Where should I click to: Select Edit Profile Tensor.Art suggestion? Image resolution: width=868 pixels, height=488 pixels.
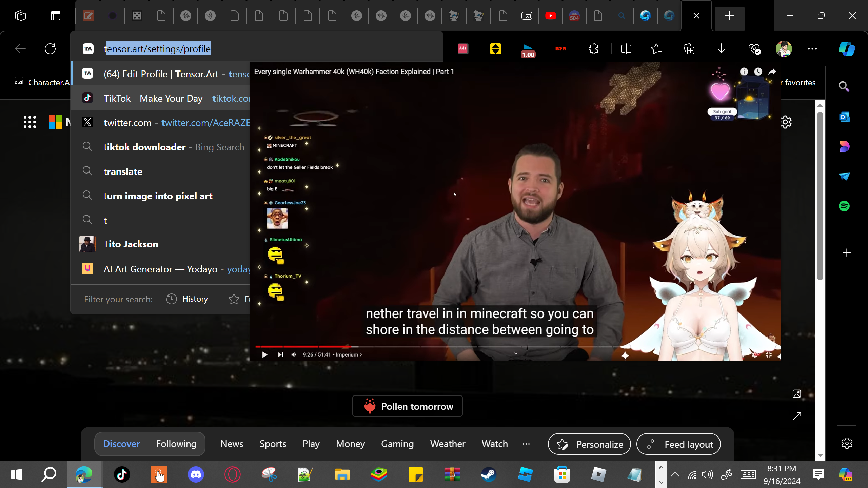click(160, 74)
